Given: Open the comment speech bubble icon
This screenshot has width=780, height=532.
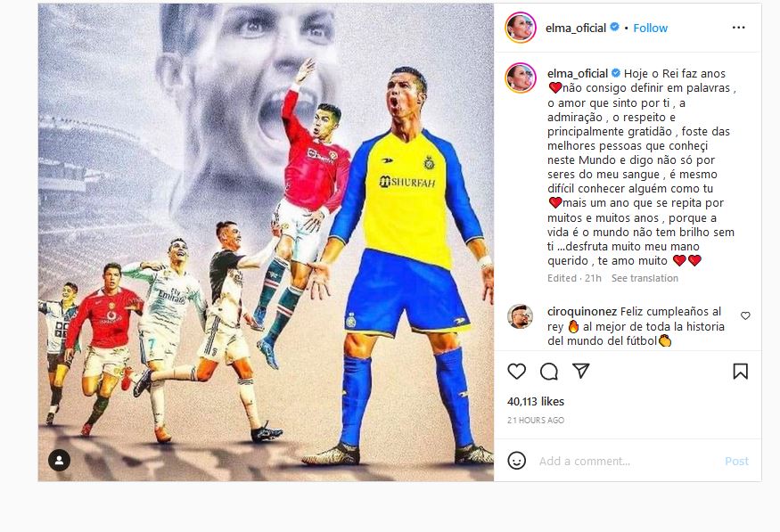Looking at the screenshot, I should click(549, 372).
